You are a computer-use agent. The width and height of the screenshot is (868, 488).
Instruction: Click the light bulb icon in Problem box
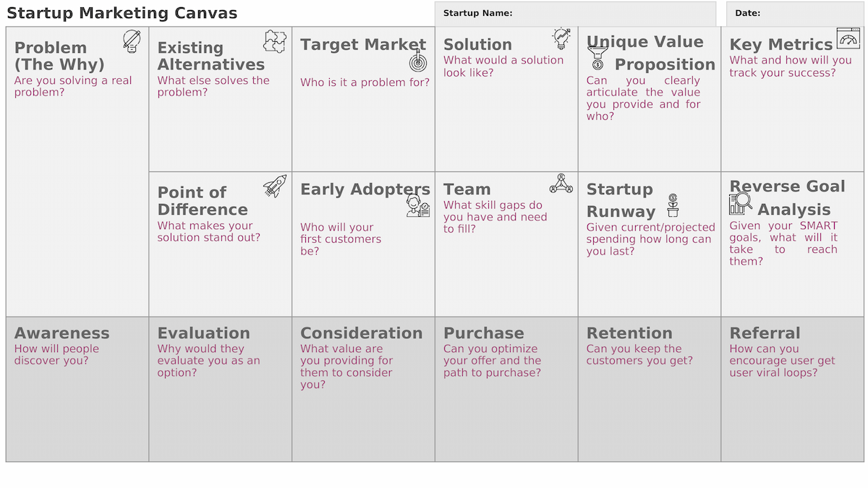click(132, 40)
